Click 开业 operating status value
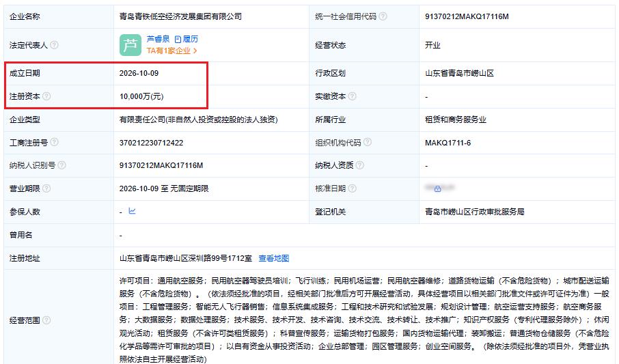 click(x=432, y=45)
